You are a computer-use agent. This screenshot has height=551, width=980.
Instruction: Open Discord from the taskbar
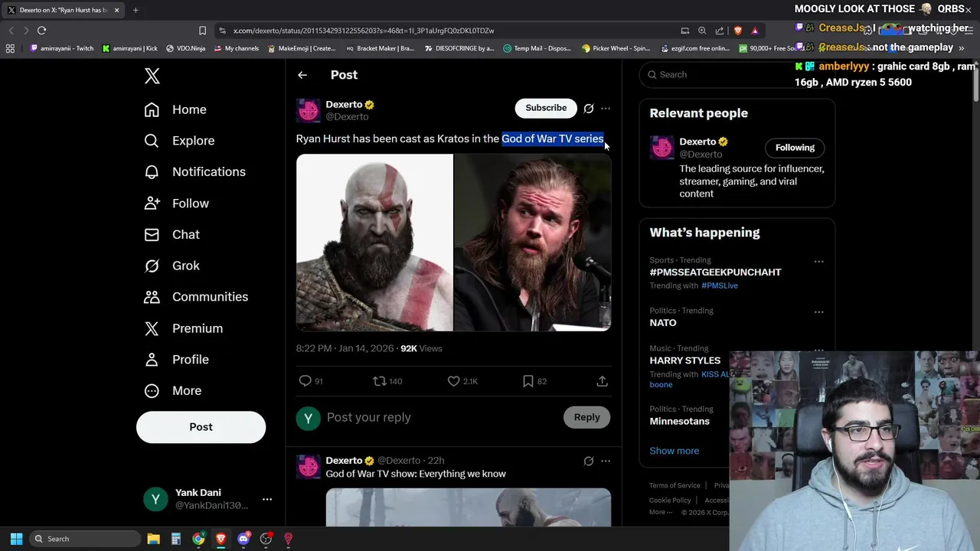coord(243,539)
